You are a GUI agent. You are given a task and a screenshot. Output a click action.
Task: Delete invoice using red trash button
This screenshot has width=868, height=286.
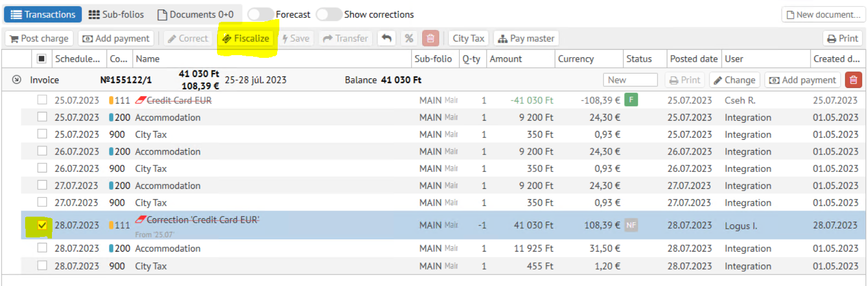pos(853,80)
